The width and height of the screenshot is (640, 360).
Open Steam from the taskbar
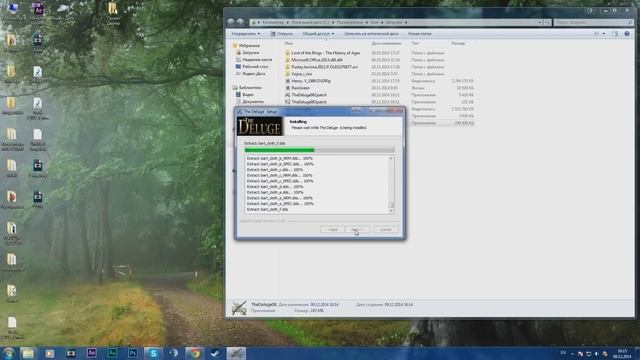click(x=215, y=353)
